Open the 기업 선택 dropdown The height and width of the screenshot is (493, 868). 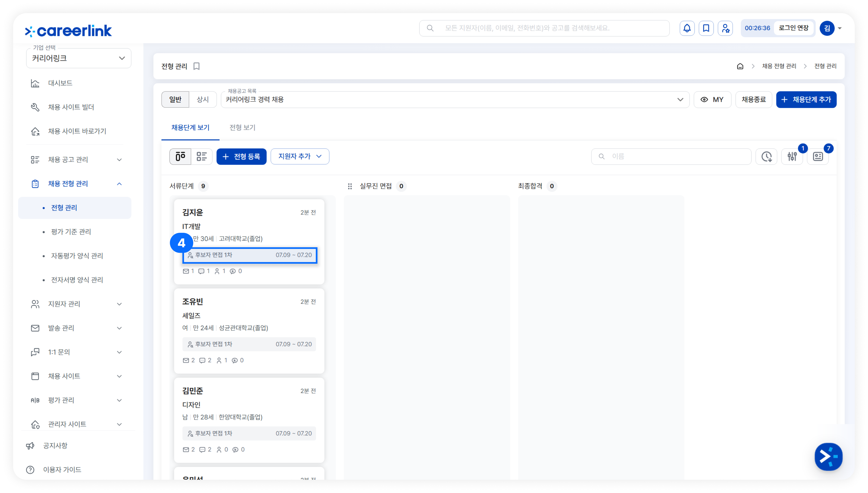[78, 58]
